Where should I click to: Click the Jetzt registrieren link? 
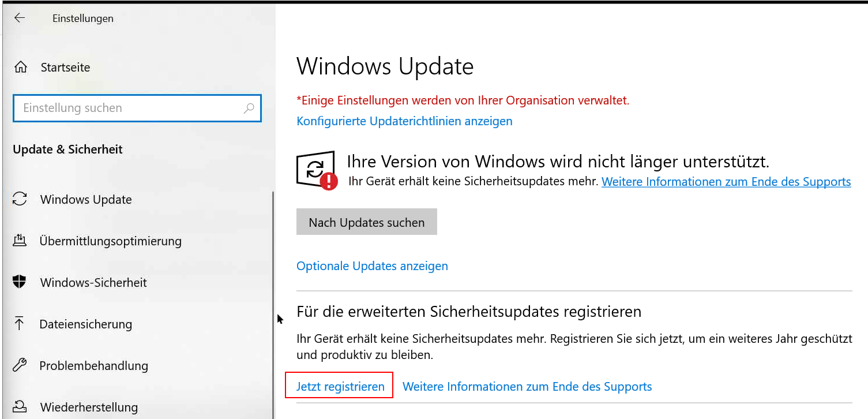click(x=340, y=387)
